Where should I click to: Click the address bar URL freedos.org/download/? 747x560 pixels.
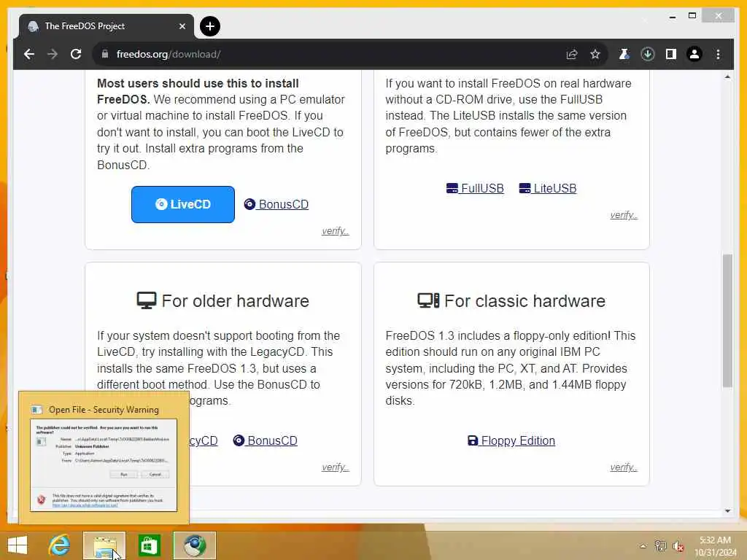point(169,54)
